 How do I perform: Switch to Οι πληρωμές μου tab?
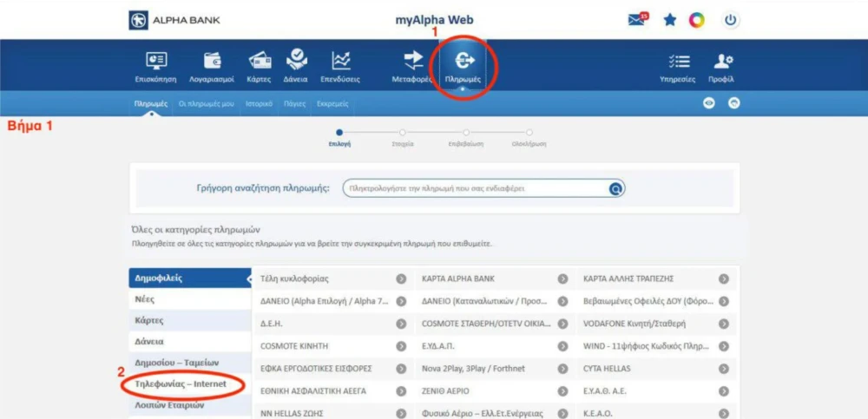tap(207, 103)
